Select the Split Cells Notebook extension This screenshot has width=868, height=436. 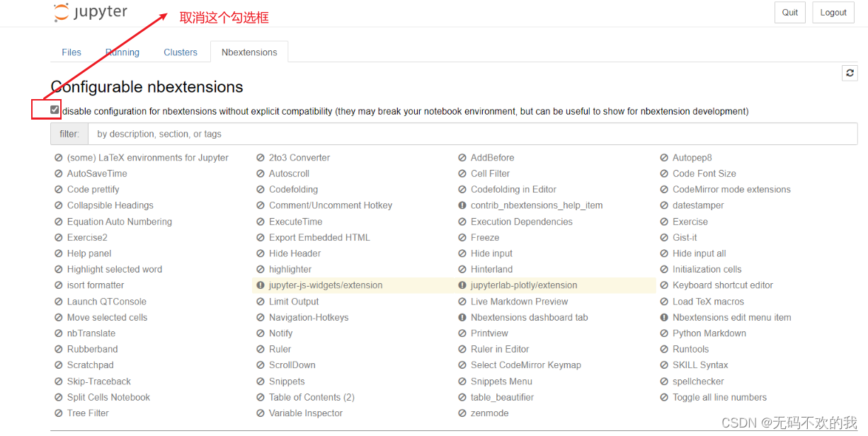(x=108, y=397)
